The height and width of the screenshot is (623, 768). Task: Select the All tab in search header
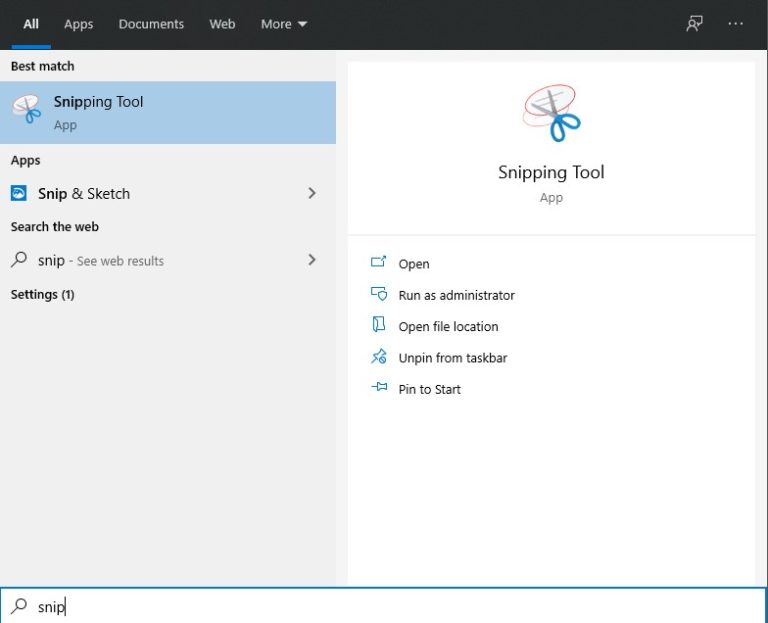point(31,24)
